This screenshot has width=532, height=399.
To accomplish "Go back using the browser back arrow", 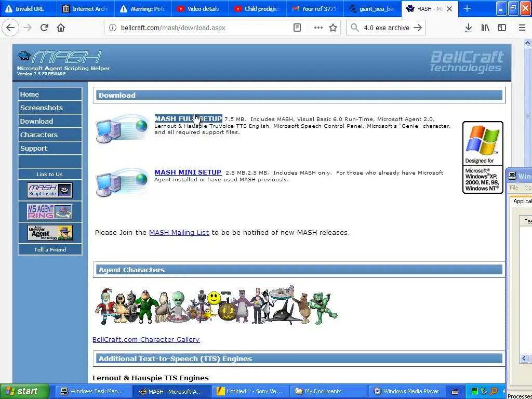I will (10, 28).
